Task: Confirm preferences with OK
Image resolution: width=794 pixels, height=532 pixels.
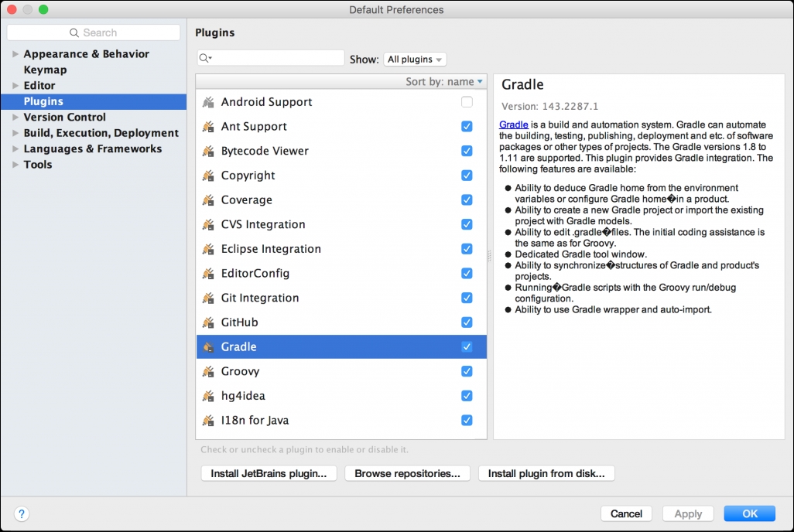Action: (x=749, y=513)
